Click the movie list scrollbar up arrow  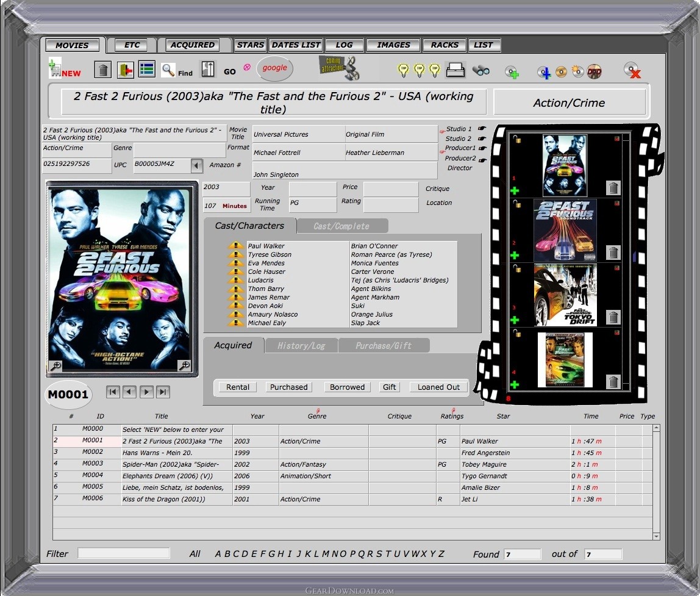[x=656, y=428]
